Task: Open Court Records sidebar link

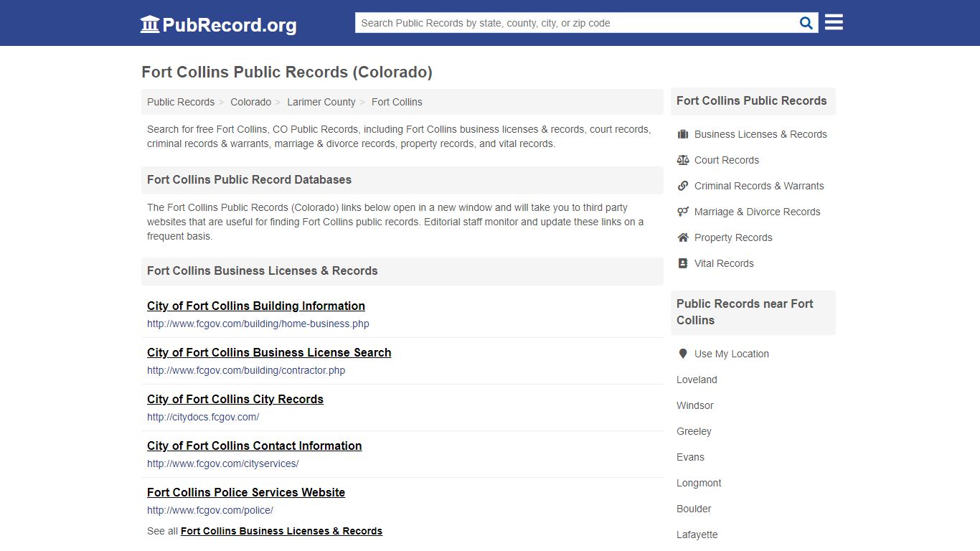Action: (x=727, y=160)
